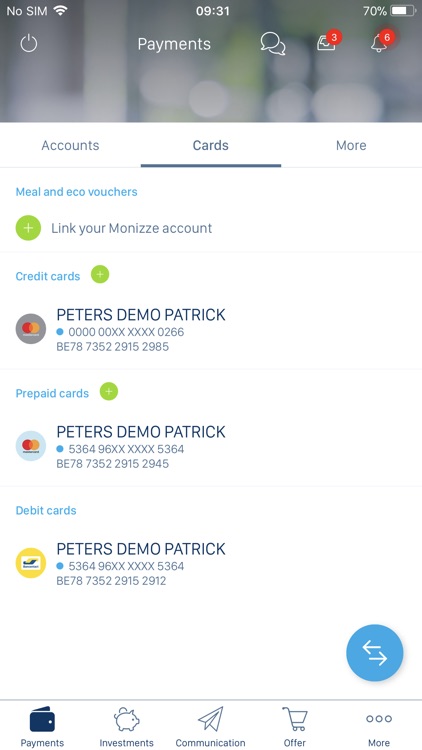Select the Cards tab
Image resolution: width=422 pixels, height=750 pixels.
[211, 145]
